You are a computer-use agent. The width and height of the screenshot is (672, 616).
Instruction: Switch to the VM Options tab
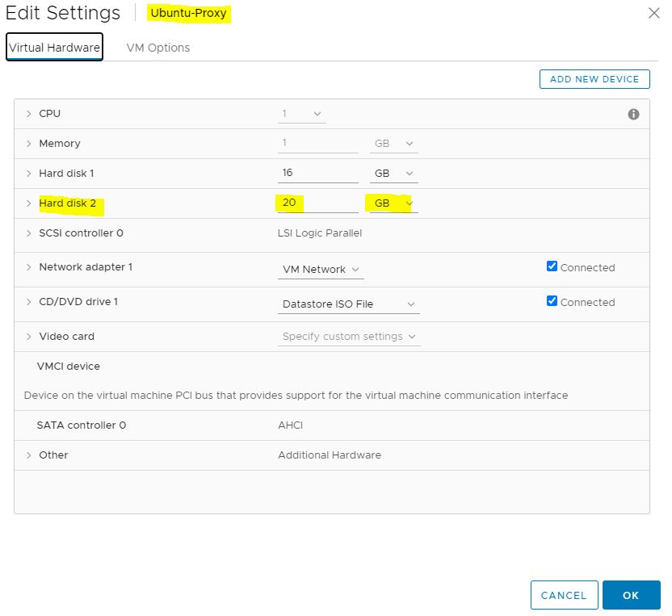[157, 48]
